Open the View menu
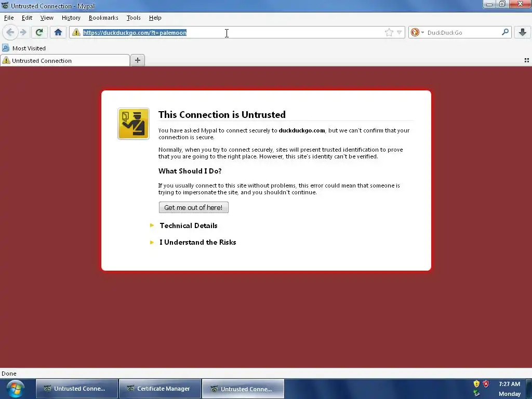Screen dimensions: 532x399 (47, 18)
